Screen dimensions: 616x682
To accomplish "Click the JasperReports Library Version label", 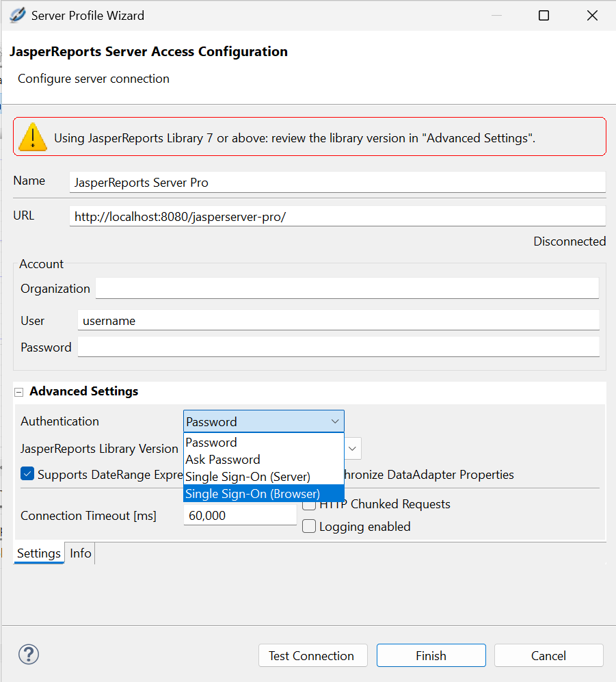I will pos(100,449).
